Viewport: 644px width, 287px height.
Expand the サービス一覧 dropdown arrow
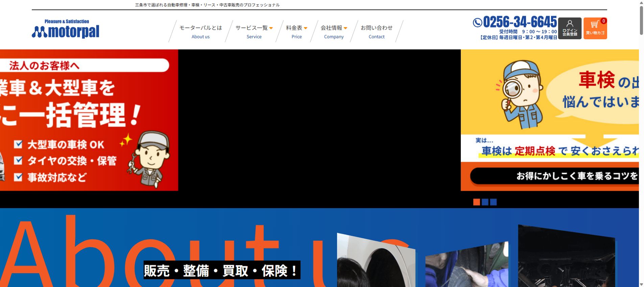[x=271, y=28]
